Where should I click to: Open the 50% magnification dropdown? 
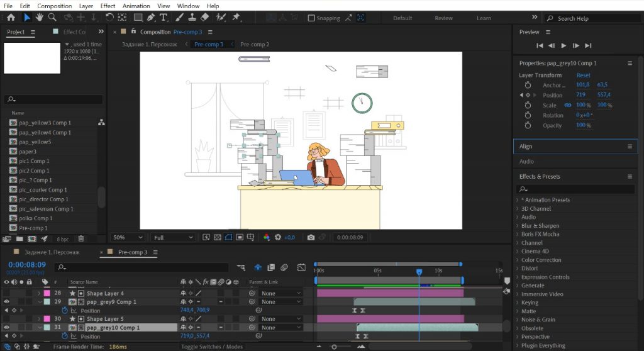(126, 238)
